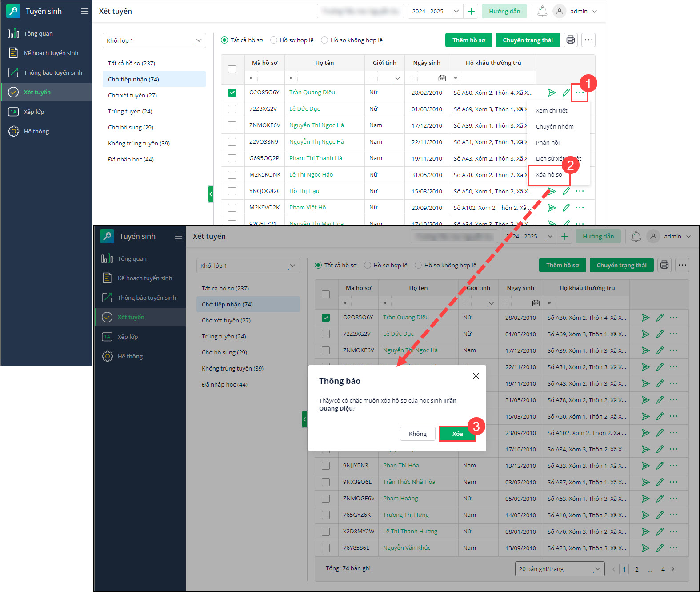This screenshot has height=592, width=700.
Task: Expand the admin account chevron in lower header
Action: pos(688,237)
